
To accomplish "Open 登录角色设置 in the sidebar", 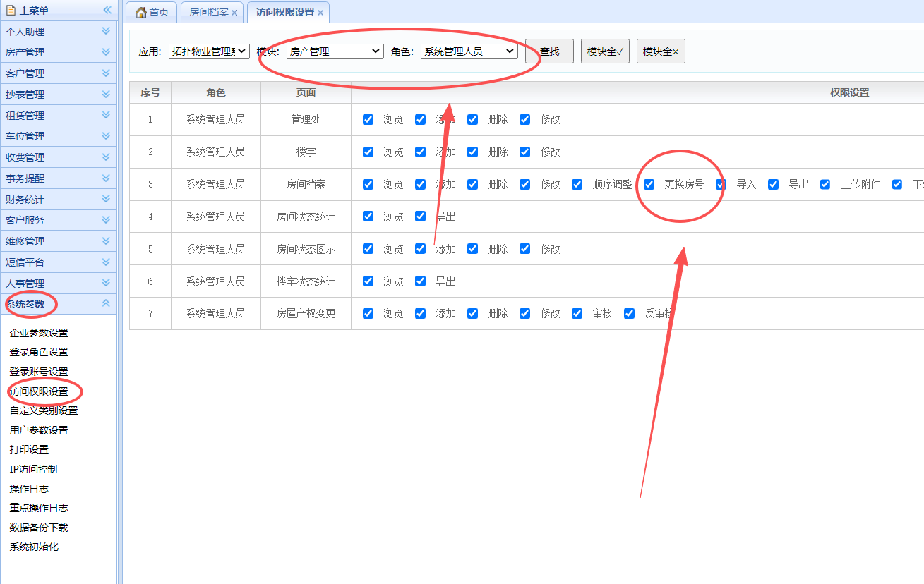I will pos(39,352).
